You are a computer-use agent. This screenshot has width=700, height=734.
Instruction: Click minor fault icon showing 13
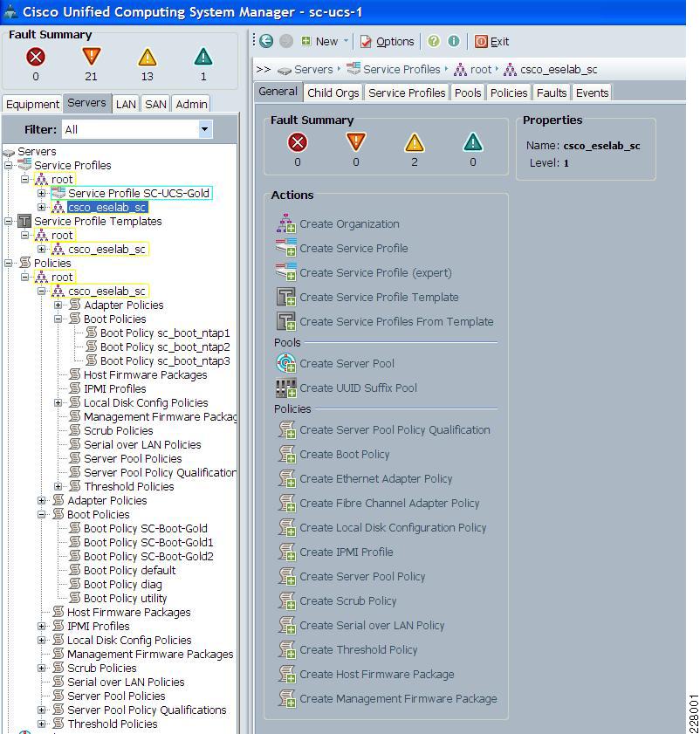pyautogui.click(x=147, y=57)
